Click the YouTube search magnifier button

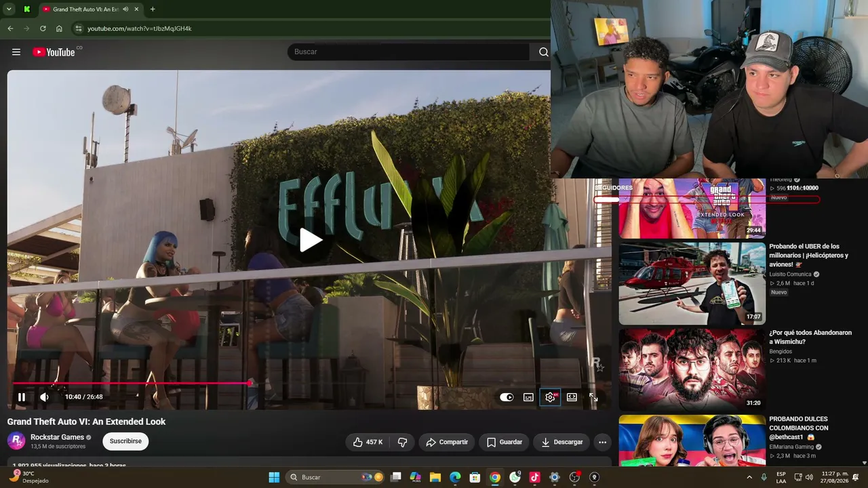coord(543,52)
